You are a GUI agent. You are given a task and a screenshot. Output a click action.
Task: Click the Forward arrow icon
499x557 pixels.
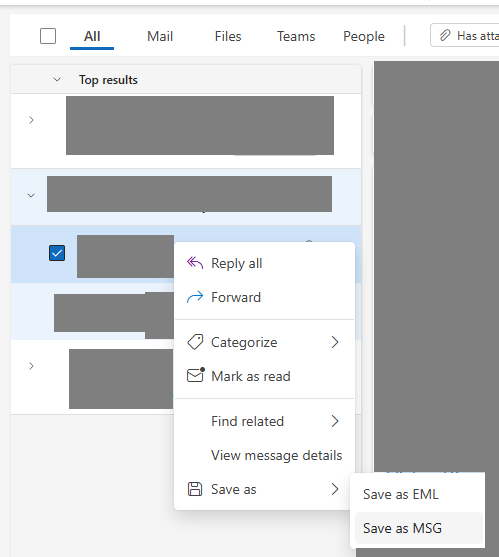click(195, 297)
